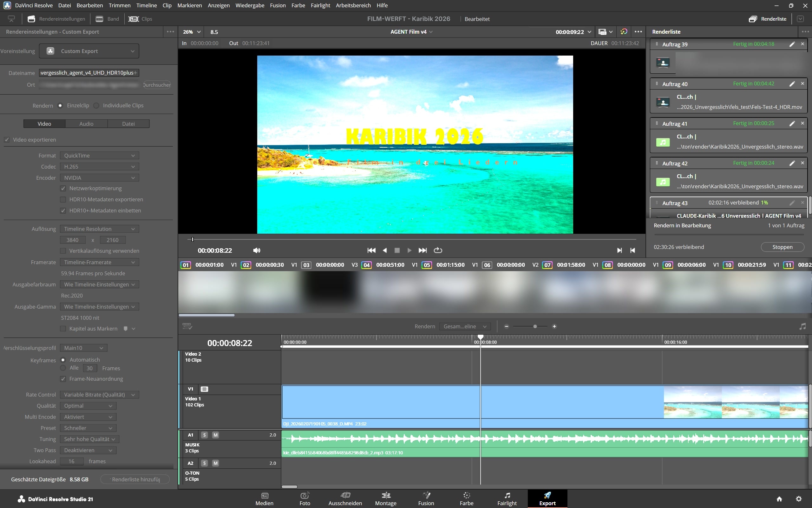This screenshot has height=508, width=812.
Task: Open the Ausschneiden page
Action: [345, 498]
